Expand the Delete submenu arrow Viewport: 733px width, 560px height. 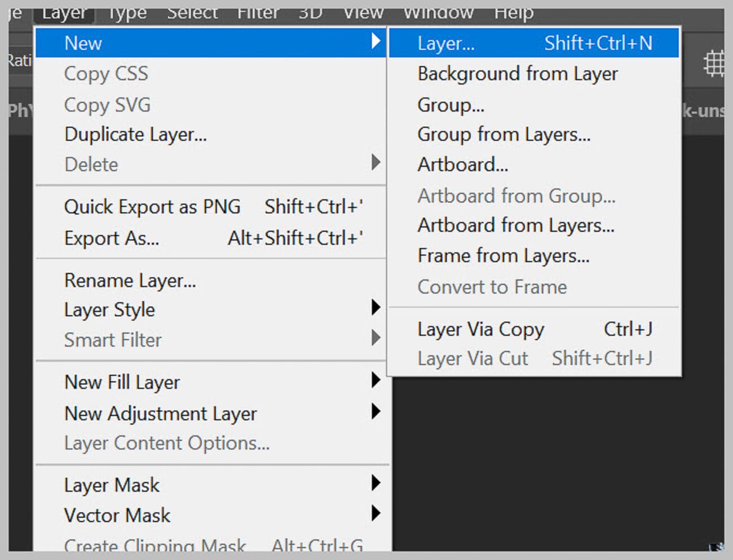click(376, 164)
